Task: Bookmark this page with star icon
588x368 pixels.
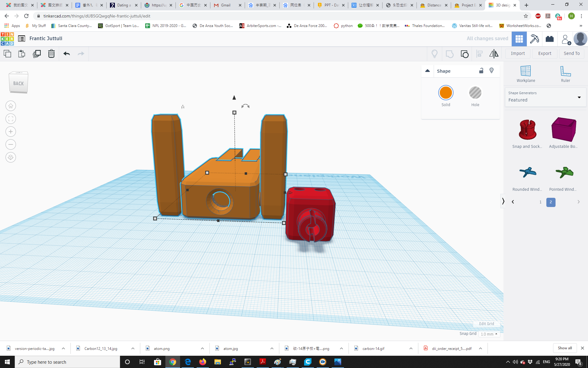Action: point(526,16)
